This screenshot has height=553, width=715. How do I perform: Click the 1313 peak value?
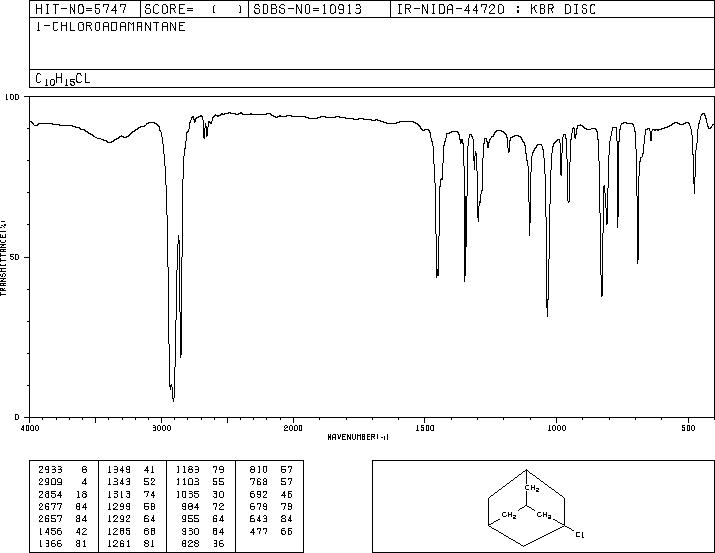(131, 495)
